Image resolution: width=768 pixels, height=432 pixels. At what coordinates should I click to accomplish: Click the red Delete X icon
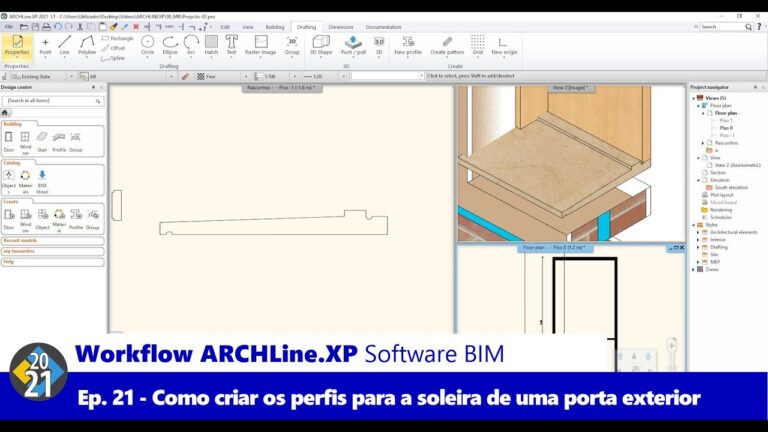136,27
